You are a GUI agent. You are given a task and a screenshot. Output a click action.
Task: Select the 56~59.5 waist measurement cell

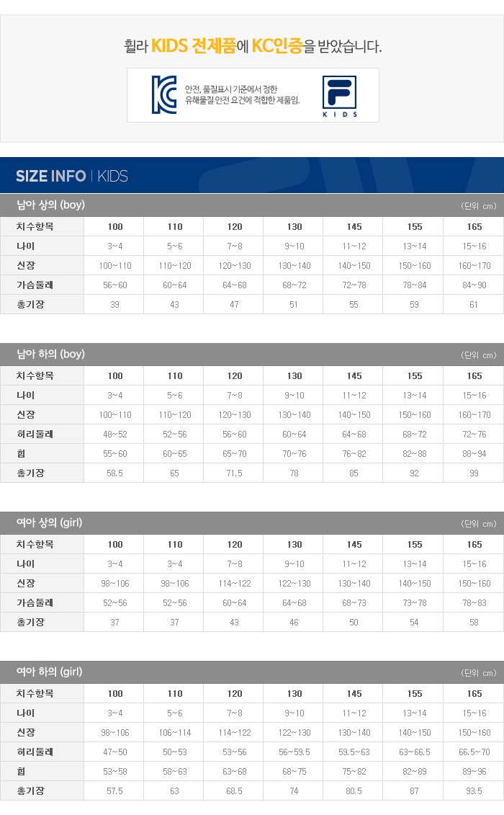point(294,752)
